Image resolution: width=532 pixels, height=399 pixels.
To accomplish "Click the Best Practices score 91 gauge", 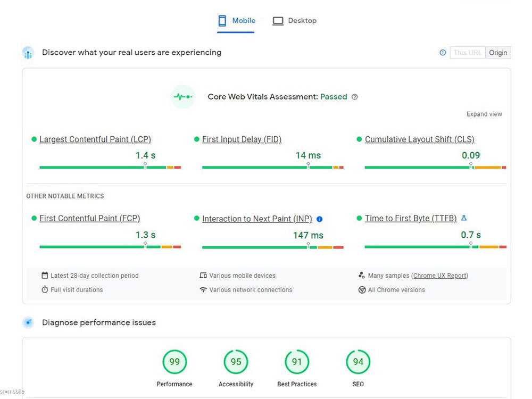I will point(297,362).
